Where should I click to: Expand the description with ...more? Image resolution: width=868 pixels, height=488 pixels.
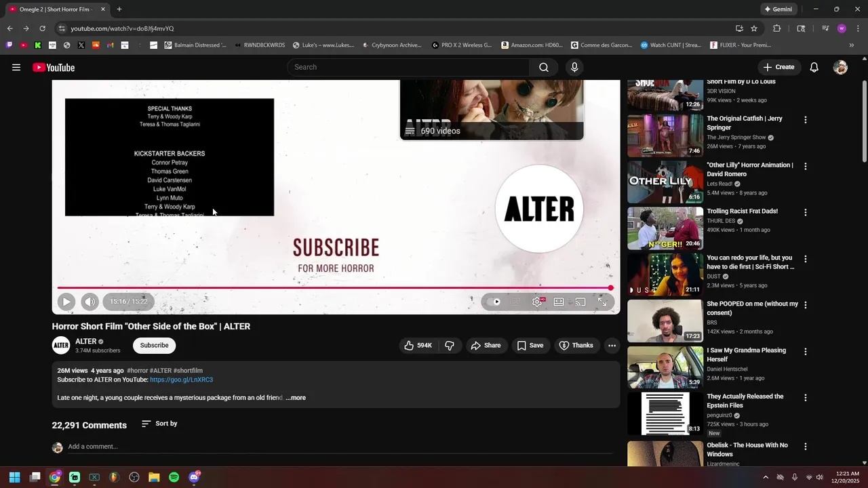coord(296,398)
